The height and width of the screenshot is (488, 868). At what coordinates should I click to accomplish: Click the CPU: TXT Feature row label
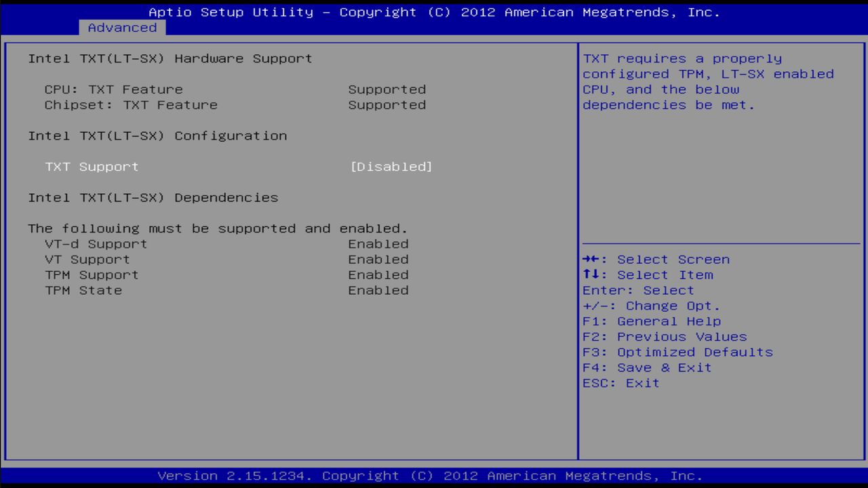click(x=113, y=89)
